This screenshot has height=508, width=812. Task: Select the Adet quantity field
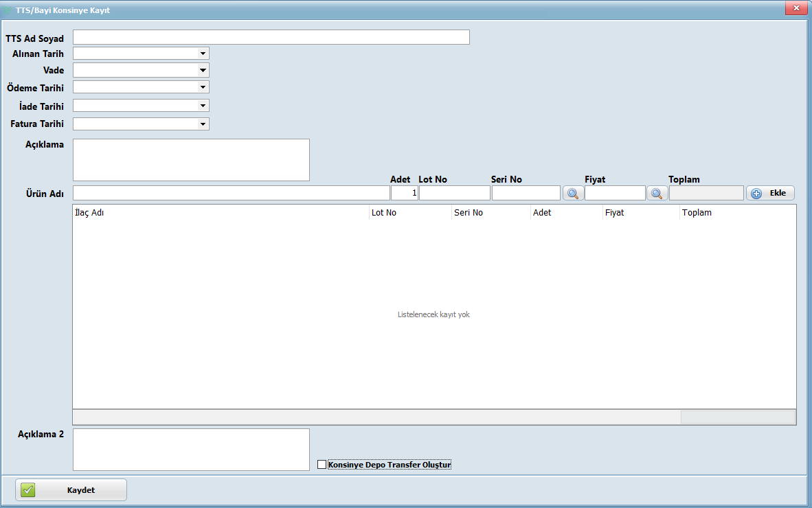coord(404,194)
